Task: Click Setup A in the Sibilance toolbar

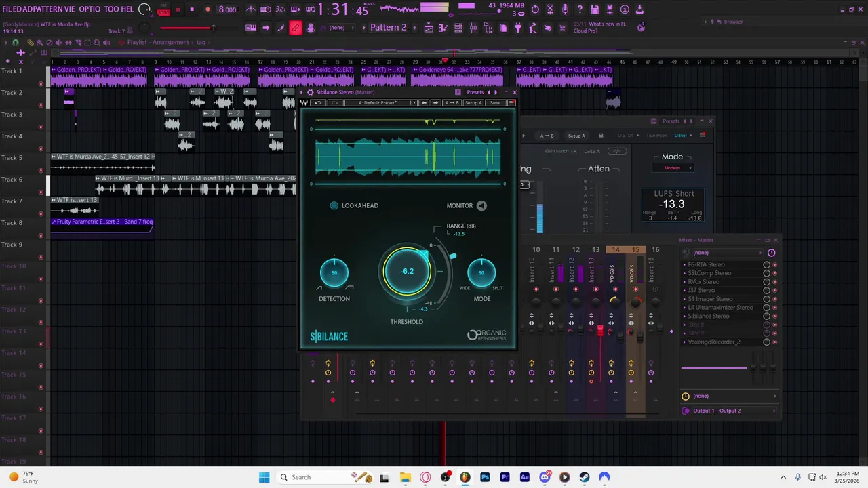Action: click(473, 103)
